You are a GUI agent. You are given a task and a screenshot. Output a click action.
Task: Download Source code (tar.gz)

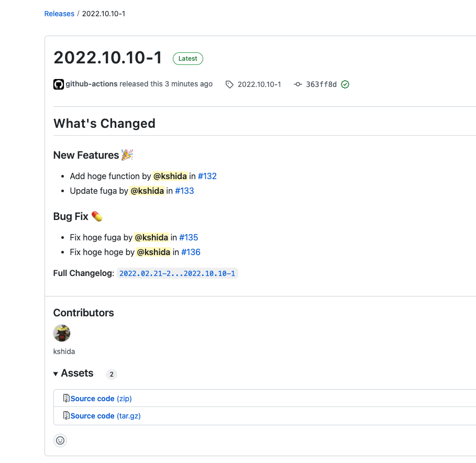coord(106,416)
